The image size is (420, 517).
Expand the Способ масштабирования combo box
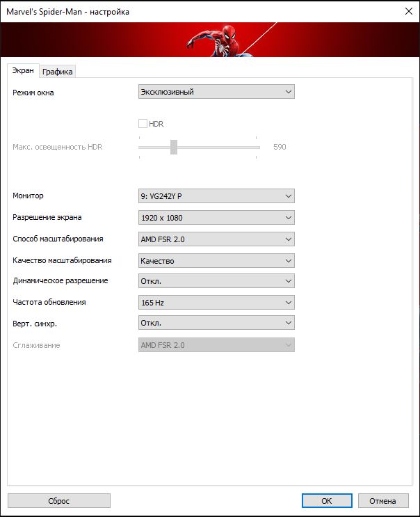pos(216,239)
